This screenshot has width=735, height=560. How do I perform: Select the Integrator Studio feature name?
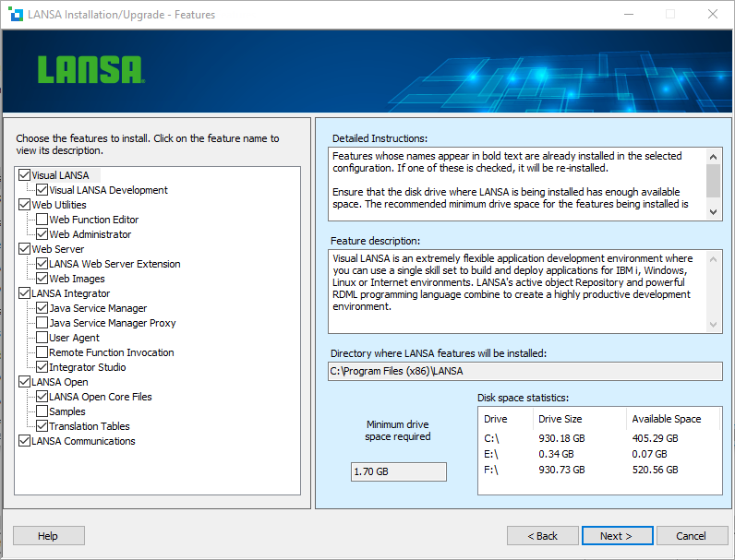87,367
